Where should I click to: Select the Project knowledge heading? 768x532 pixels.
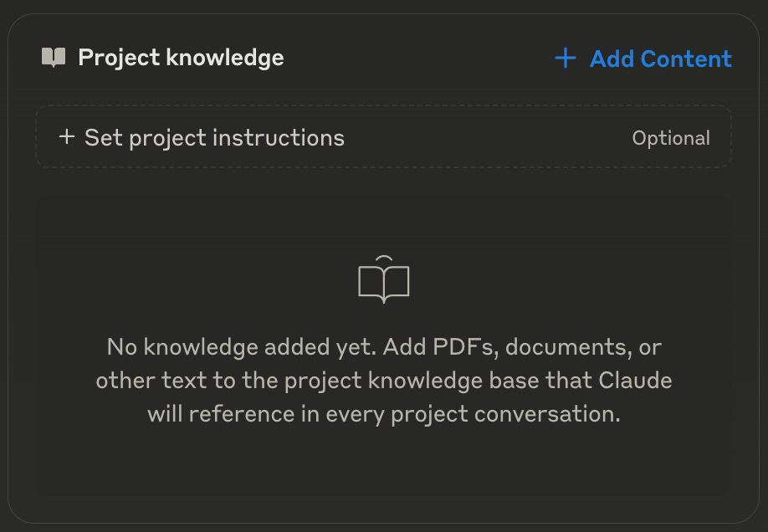point(181,58)
